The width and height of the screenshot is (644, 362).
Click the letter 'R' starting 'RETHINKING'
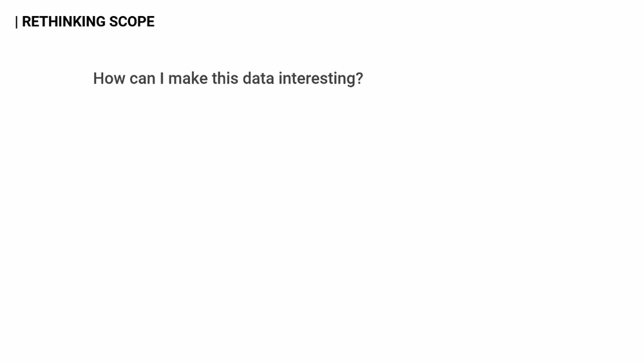[x=26, y=22]
